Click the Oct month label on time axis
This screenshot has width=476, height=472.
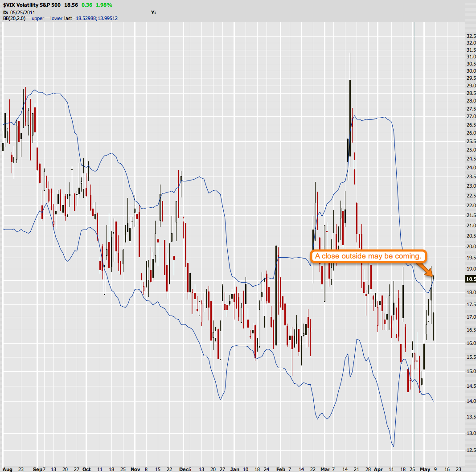click(86, 469)
